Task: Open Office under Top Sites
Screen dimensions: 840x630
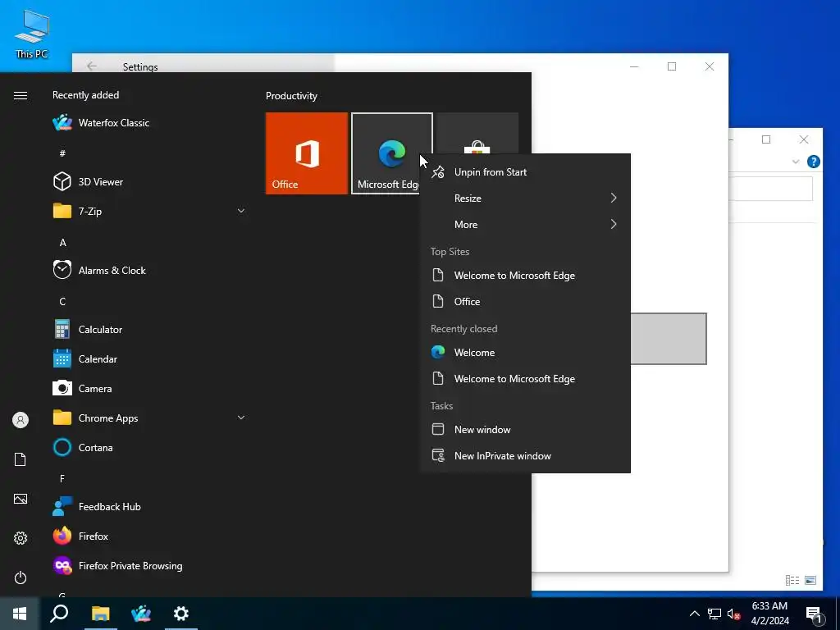Action: click(525, 302)
